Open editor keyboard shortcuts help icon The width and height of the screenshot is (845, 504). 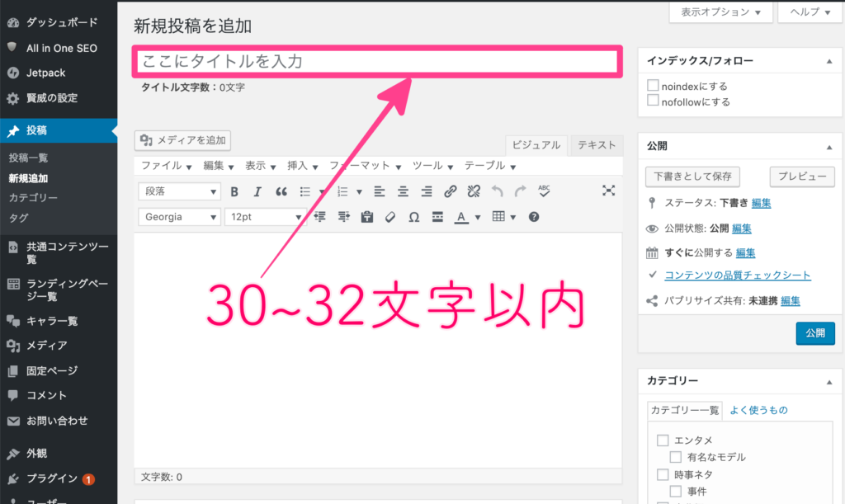coord(534,217)
